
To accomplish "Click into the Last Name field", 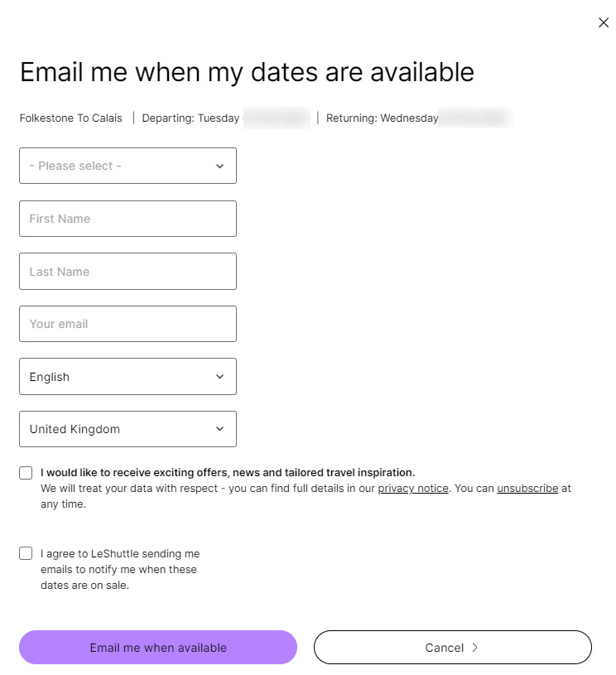I will click(x=128, y=271).
